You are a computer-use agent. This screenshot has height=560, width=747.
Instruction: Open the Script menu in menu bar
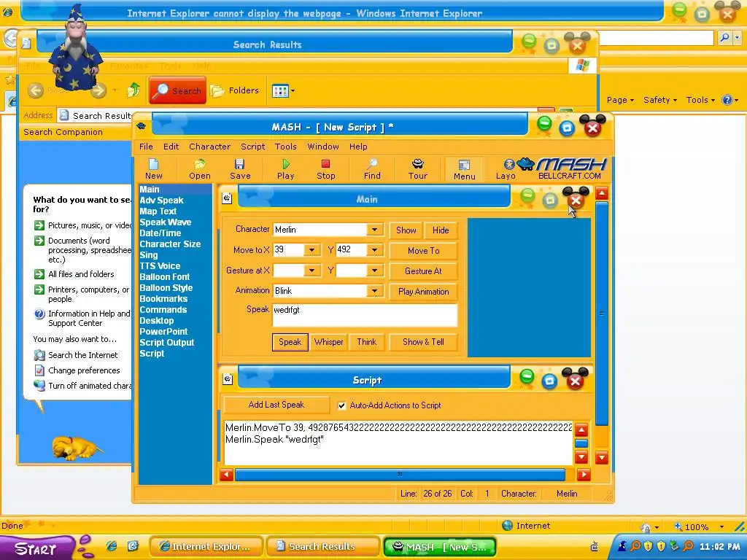tap(253, 147)
